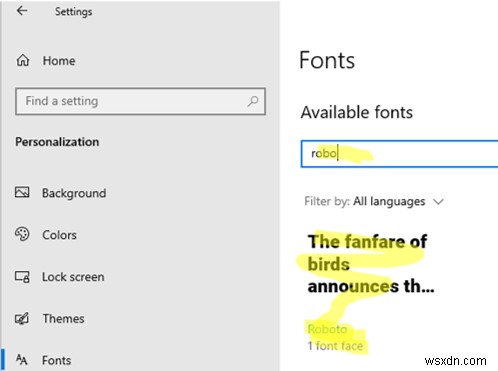
Task: Open the Background settings page
Action: tap(74, 193)
